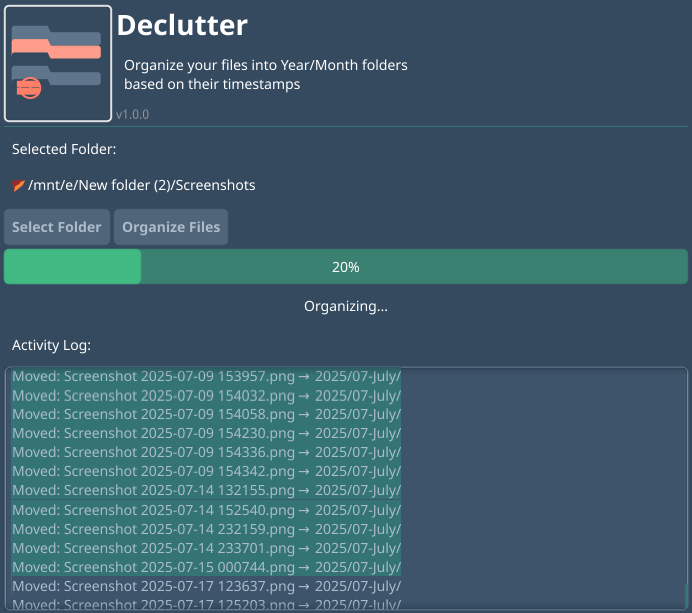Click the small icon beside the folder path
The height and width of the screenshot is (613, 692).
click(18, 185)
